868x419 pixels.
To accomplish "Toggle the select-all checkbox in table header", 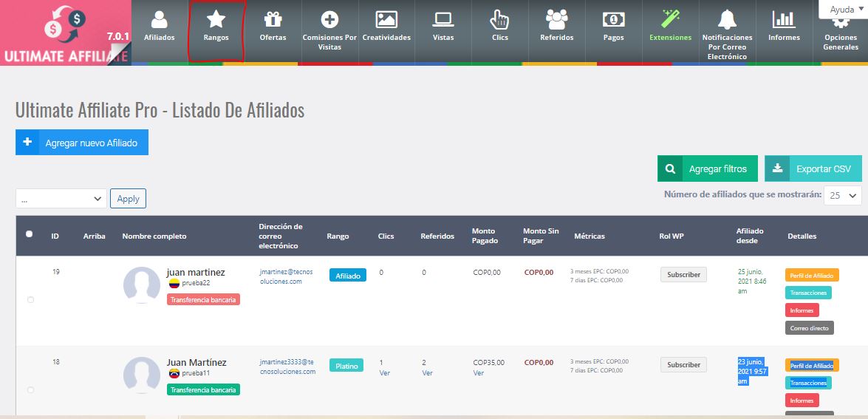I will click(x=30, y=234).
